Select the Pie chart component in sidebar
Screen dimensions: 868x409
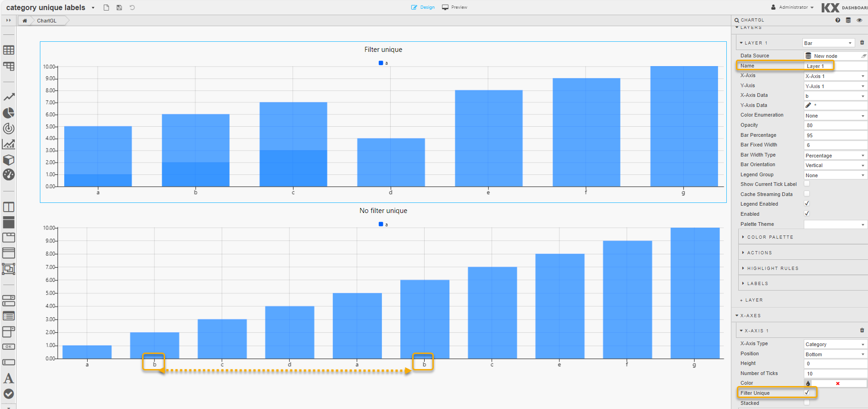pyautogui.click(x=9, y=113)
